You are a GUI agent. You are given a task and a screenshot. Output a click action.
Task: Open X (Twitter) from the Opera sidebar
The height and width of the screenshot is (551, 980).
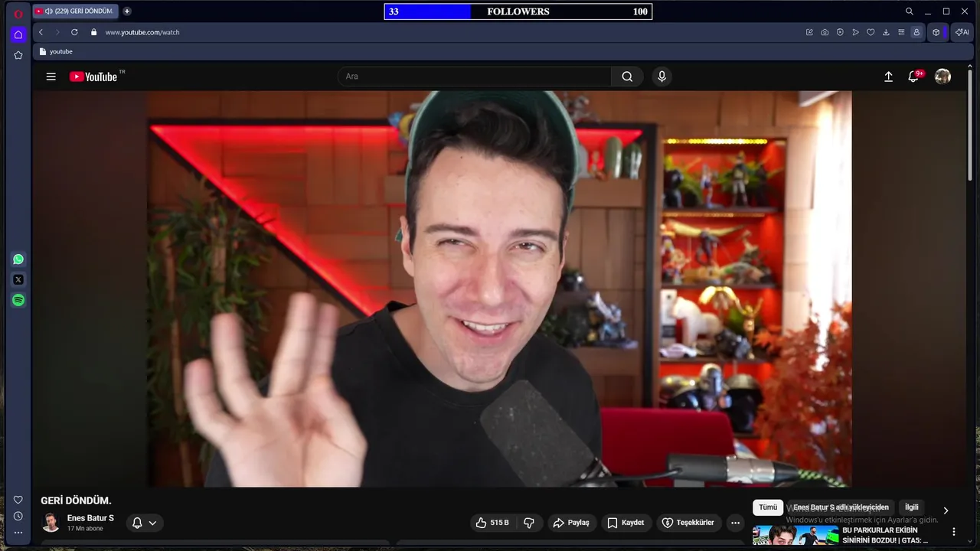pyautogui.click(x=18, y=280)
